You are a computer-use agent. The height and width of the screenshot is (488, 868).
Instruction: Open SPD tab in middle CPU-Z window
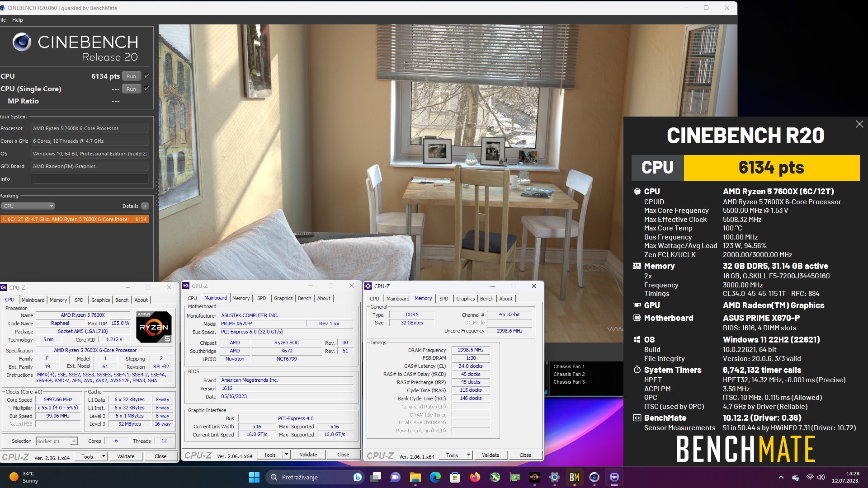click(x=261, y=298)
